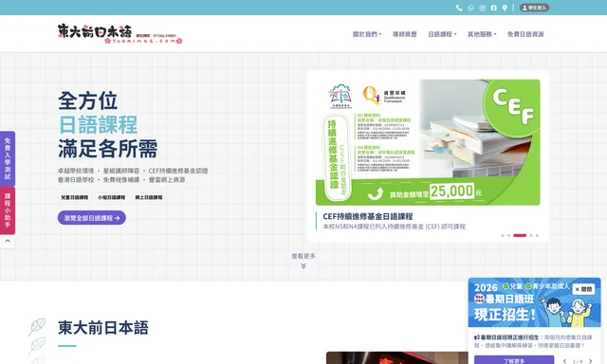Viewport: 607px width, 364px height.
Task: Expand the 關於我們 menu
Action: click(x=367, y=34)
